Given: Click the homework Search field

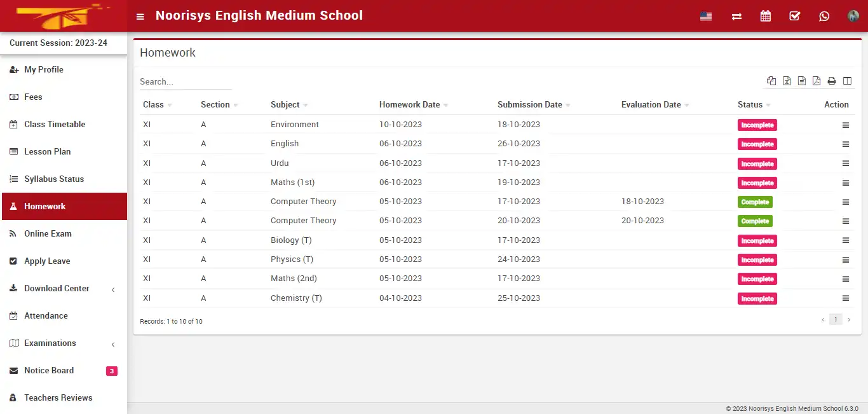Looking at the screenshot, I should coord(186,82).
